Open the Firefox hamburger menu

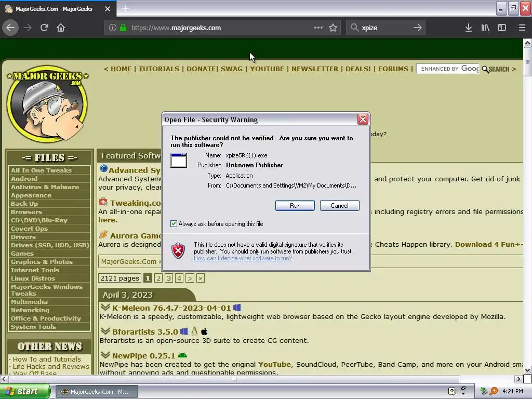click(x=522, y=28)
